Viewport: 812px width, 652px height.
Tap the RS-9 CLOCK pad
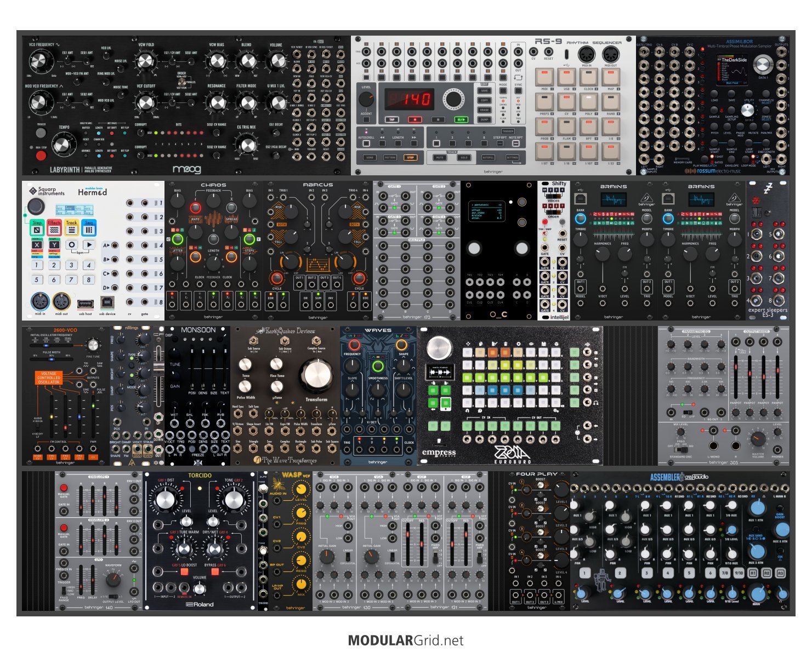pyautogui.click(x=588, y=77)
